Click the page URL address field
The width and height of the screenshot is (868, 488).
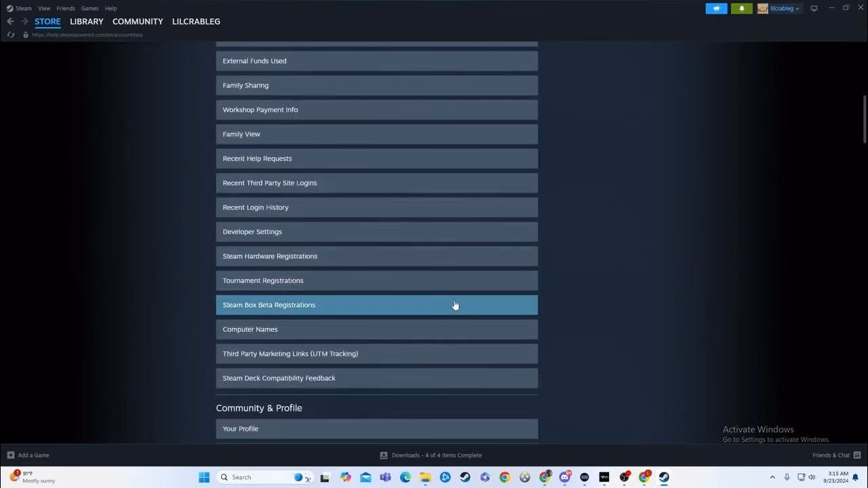(87, 35)
